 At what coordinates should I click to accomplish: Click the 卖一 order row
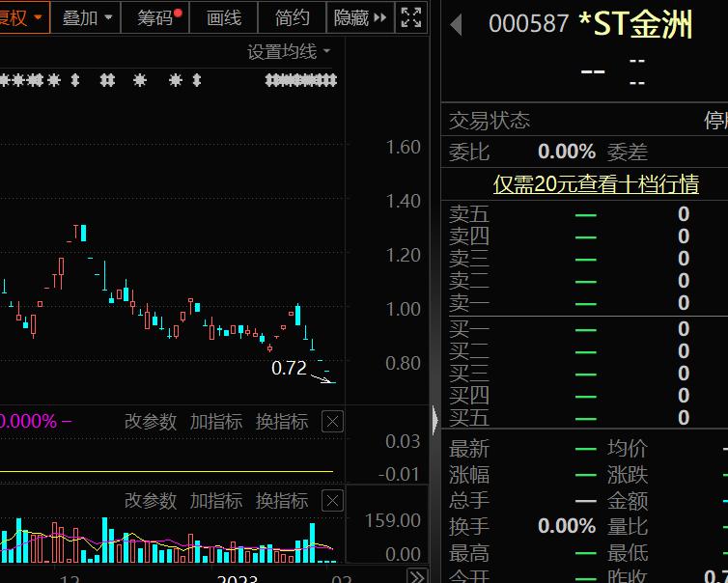coord(584,303)
